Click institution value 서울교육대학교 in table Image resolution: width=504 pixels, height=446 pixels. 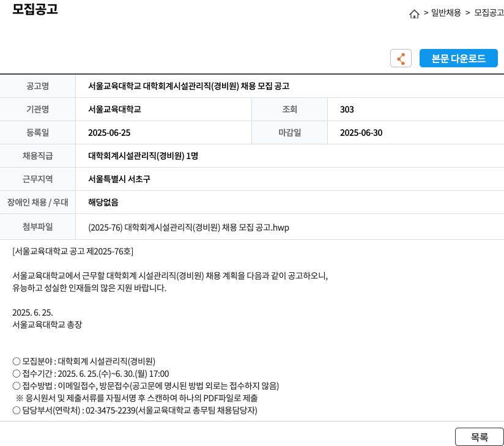(114, 110)
